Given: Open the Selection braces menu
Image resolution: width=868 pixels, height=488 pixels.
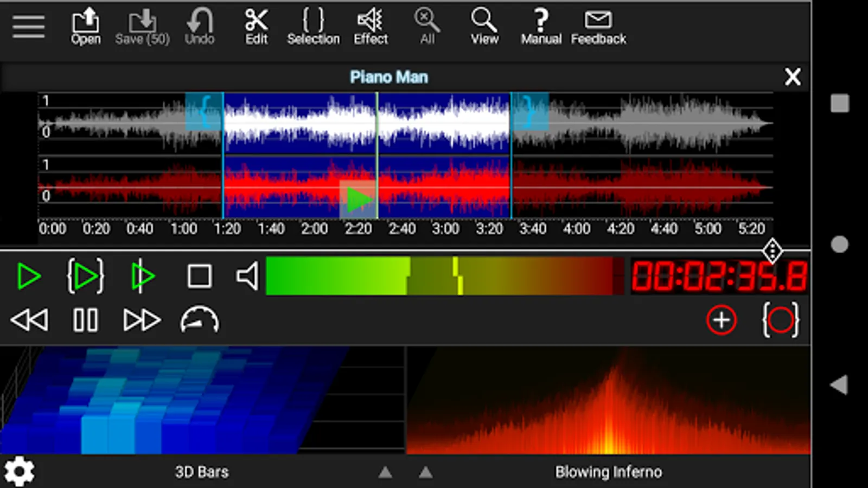Looking at the screenshot, I should tap(313, 27).
